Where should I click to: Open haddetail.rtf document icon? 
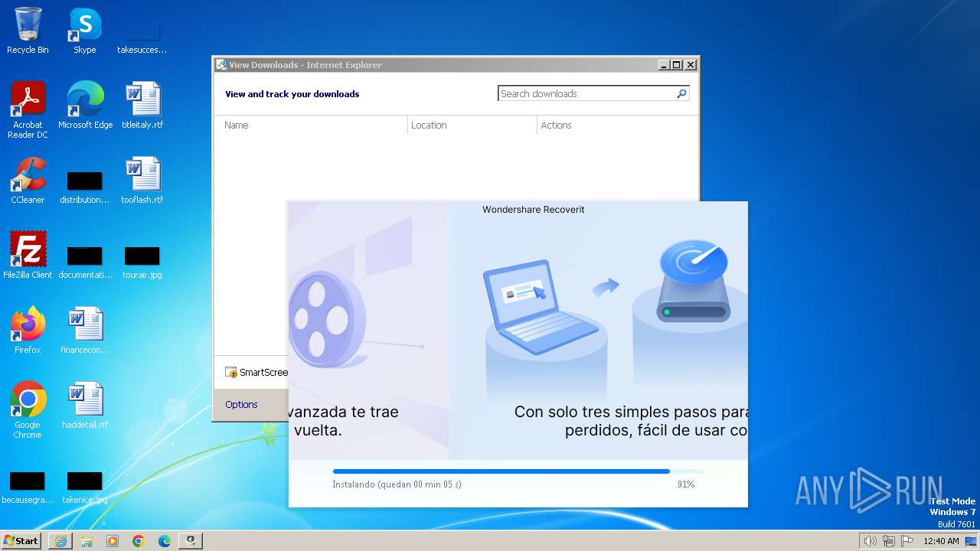[85, 406]
